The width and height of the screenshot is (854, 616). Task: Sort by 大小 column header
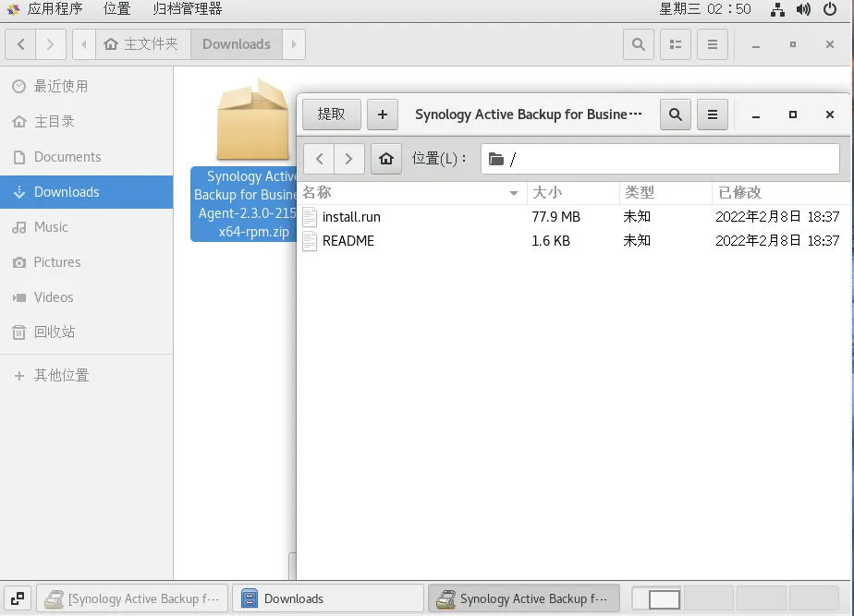tap(573, 193)
